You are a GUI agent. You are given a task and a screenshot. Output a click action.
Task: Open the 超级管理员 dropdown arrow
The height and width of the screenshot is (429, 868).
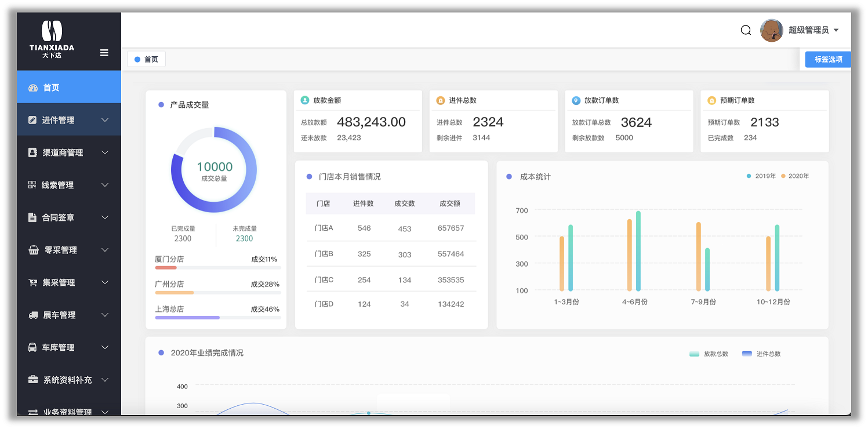coord(836,30)
